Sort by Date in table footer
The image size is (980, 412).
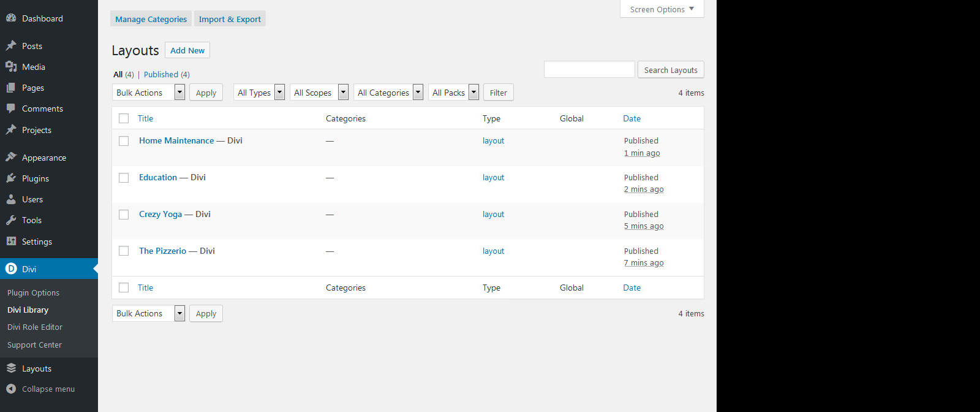[632, 288]
